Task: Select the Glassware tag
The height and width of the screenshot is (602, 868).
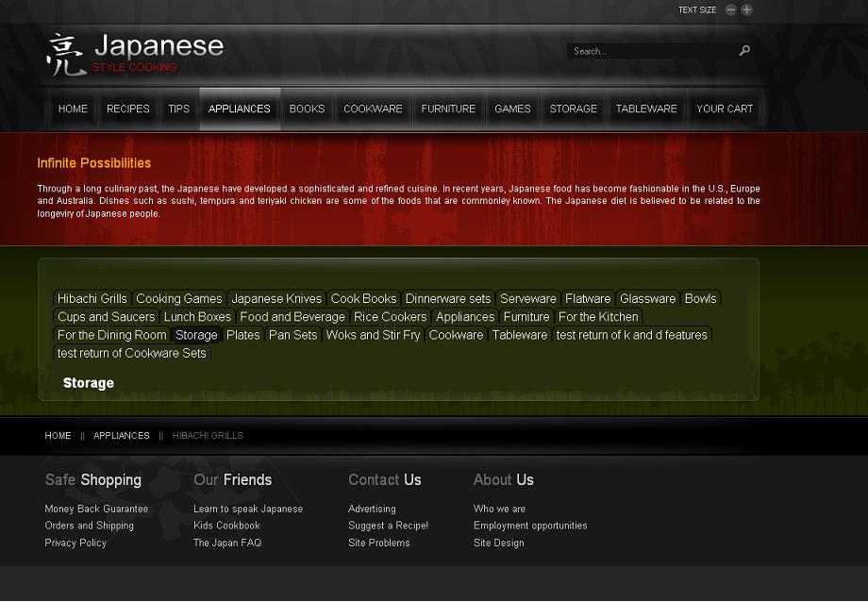Action: click(647, 298)
